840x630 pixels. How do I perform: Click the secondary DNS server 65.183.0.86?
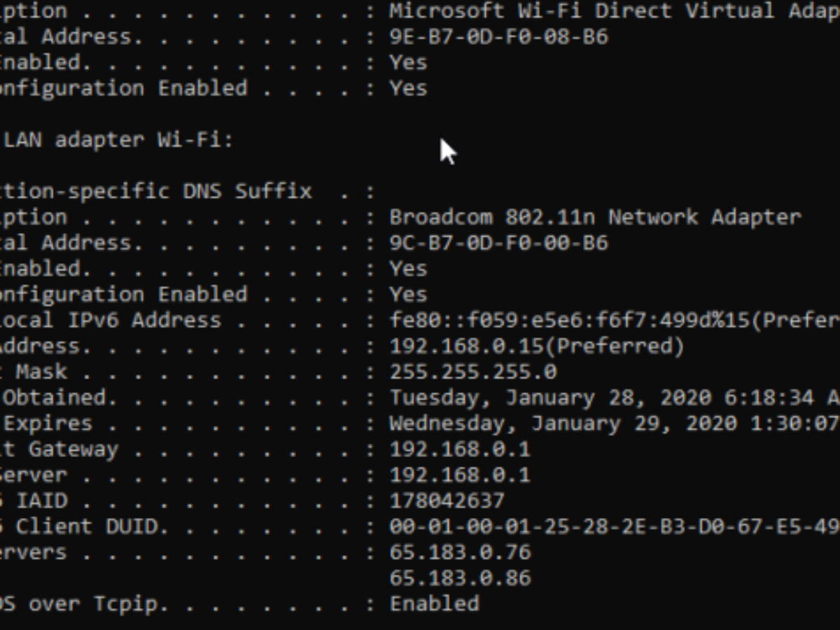pyautogui.click(x=460, y=578)
